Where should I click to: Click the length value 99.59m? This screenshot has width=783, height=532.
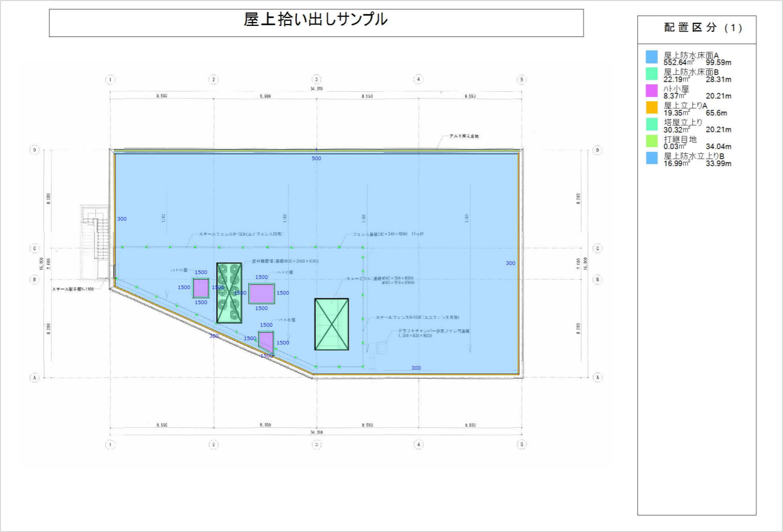(719, 62)
